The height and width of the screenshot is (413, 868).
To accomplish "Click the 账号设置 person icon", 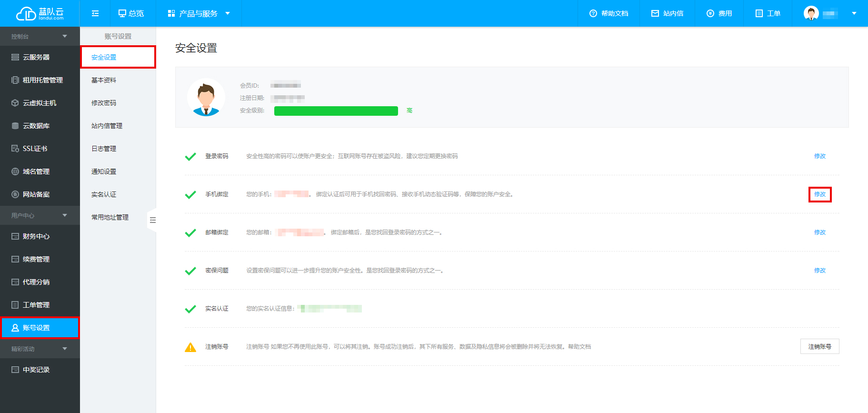I will pos(15,328).
